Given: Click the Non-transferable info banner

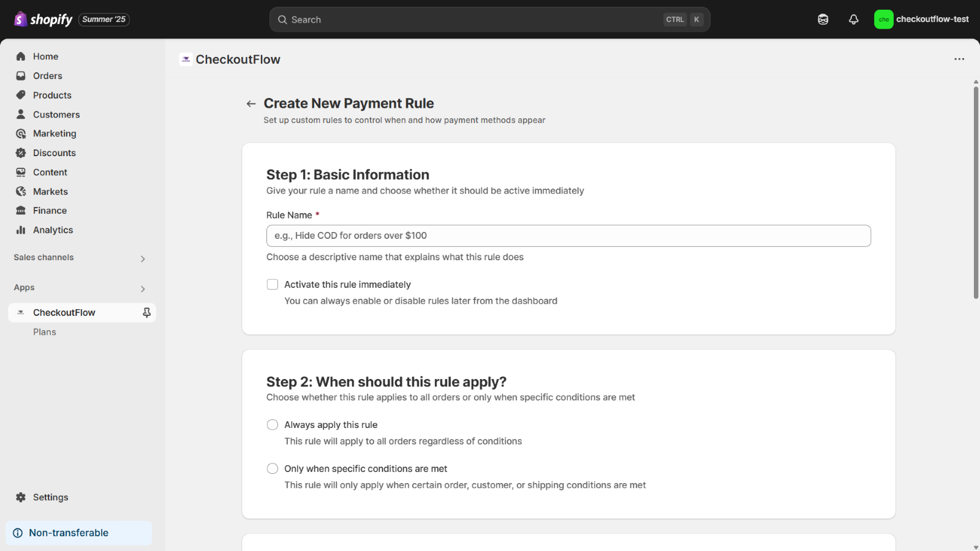Looking at the screenshot, I should tap(79, 533).
